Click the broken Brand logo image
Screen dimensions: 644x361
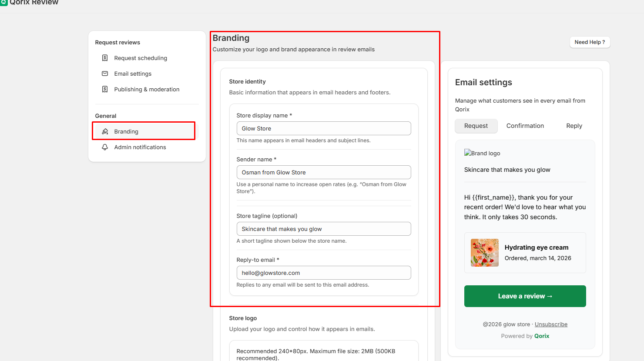482,153
